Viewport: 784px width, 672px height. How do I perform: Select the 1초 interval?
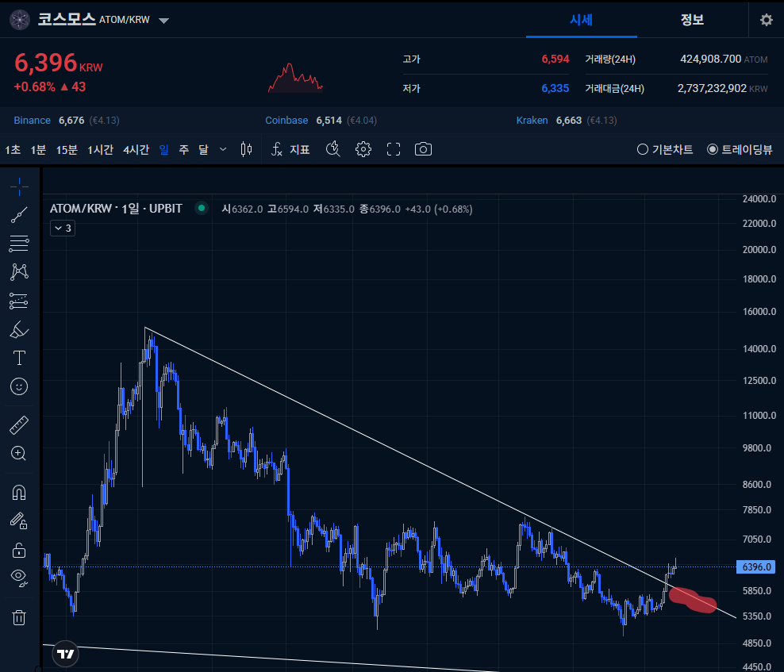pyautogui.click(x=13, y=149)
